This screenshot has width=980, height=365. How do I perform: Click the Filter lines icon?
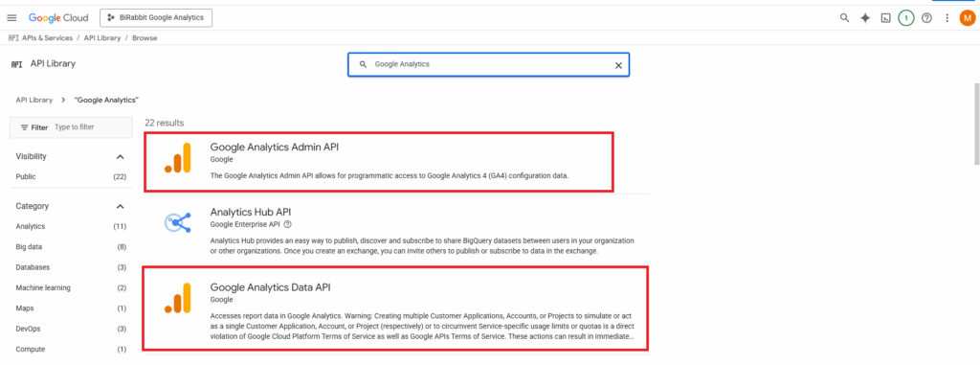pyautogui.click(x=24, y=127)
